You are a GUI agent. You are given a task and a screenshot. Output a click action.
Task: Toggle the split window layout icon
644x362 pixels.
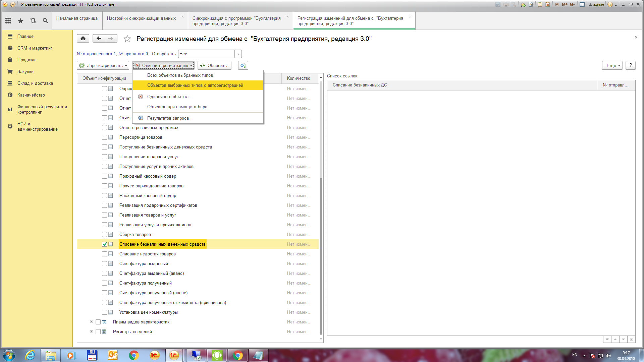pyautogui.click(x=582, y=4)
